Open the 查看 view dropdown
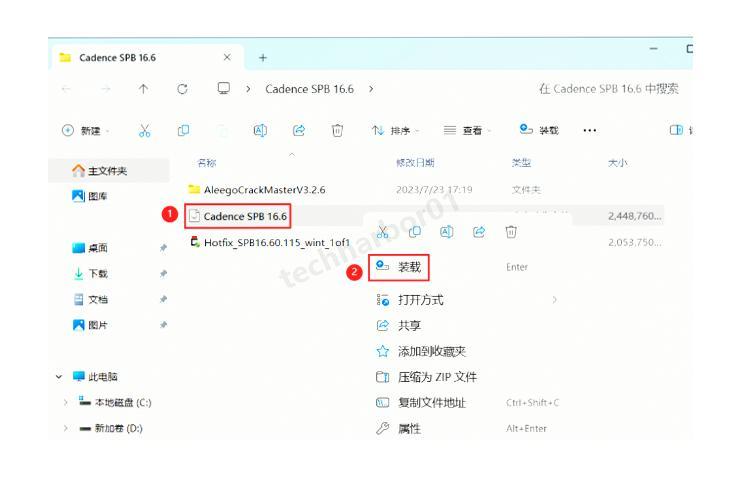 point(467,130)
